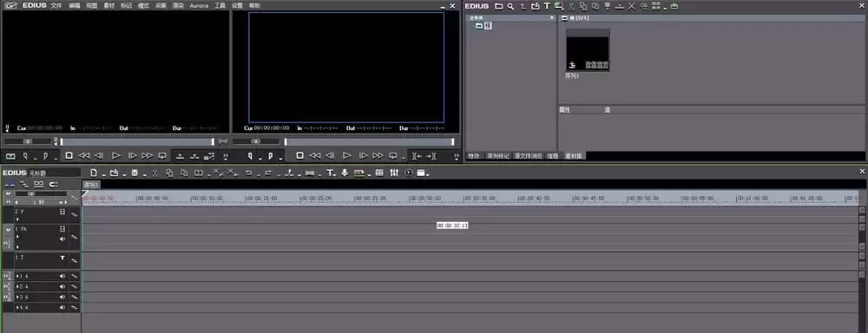This screenshot has height=333, width=868.
Task: Click Fast Forward in the recorder monitor
Action: tap(378, 156)
